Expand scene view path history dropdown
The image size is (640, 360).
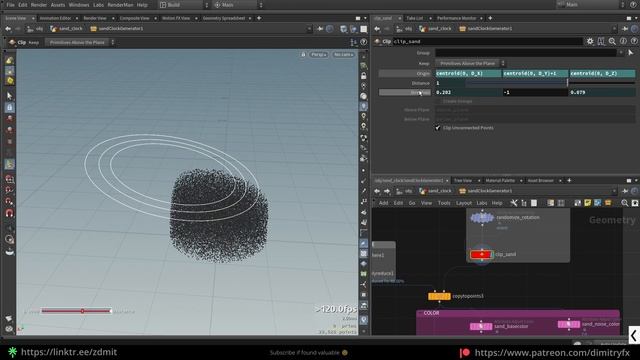[309, 29]
